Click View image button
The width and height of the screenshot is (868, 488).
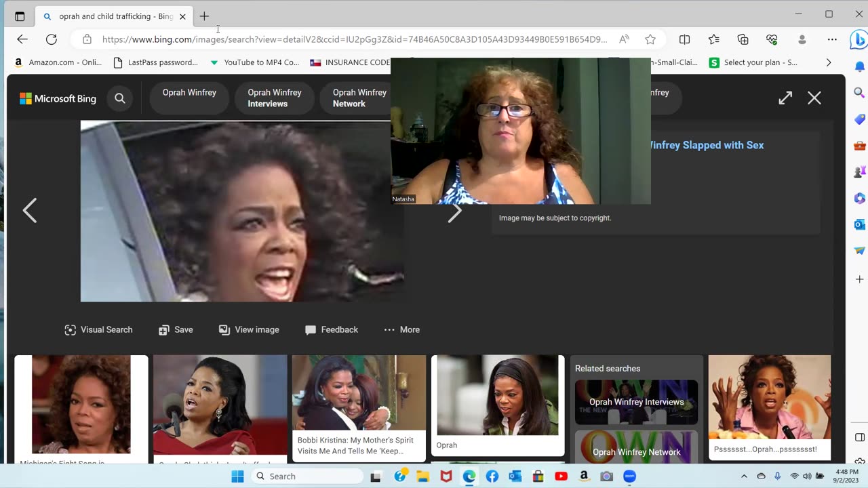coord(249,329)
